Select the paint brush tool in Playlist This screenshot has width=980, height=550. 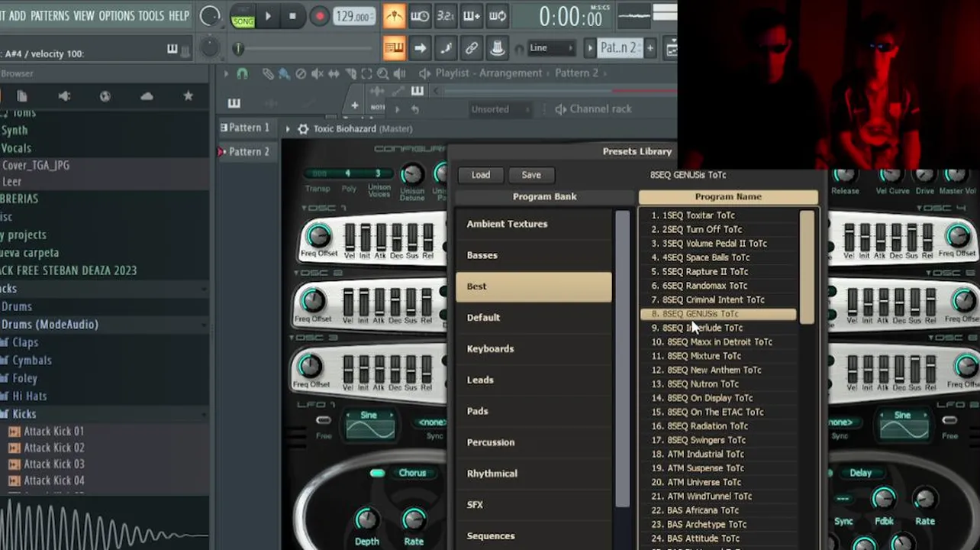point(284,74)
